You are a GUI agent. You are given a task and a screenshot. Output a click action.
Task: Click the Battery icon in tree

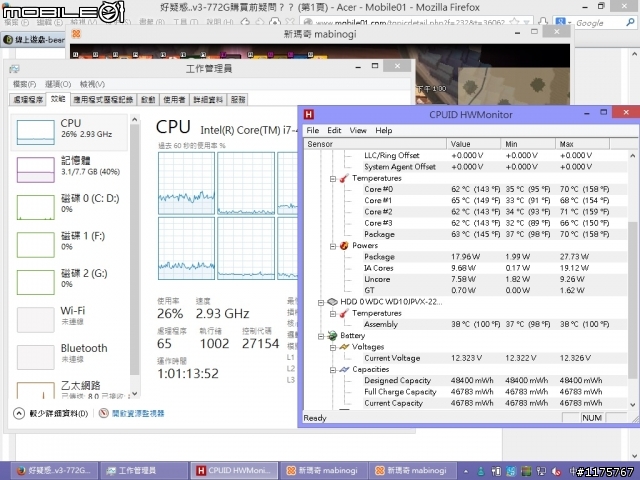(x=332, y=336)
